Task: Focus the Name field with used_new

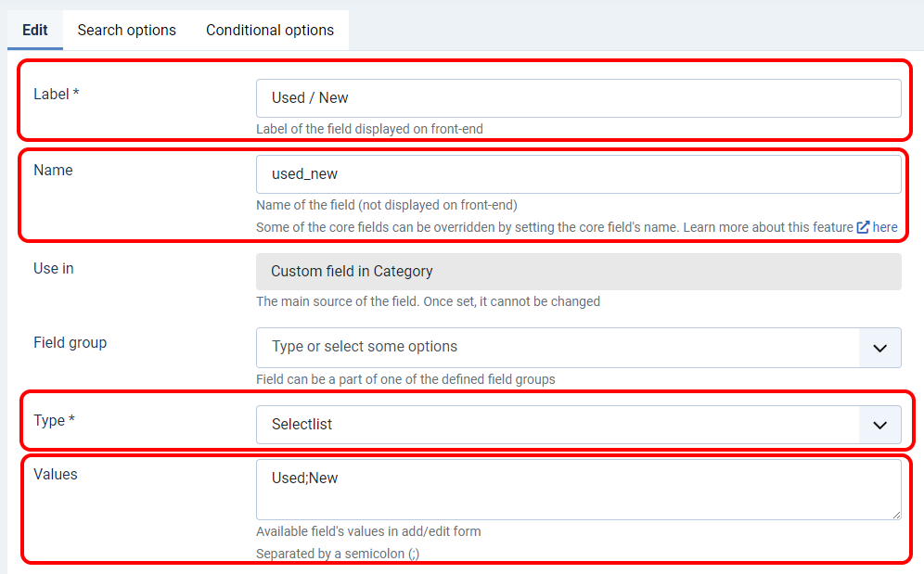Action: tap(579, 174)
